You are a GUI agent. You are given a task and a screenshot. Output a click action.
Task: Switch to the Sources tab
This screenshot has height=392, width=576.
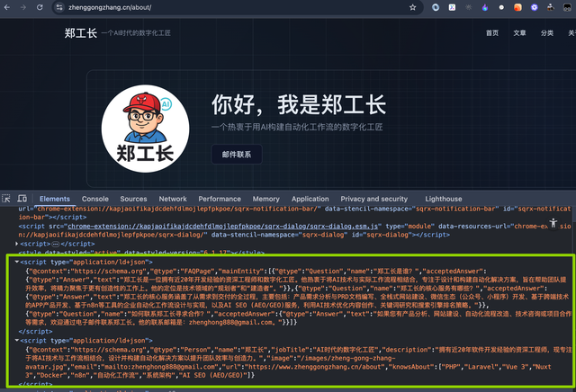(x=133, y=199)
